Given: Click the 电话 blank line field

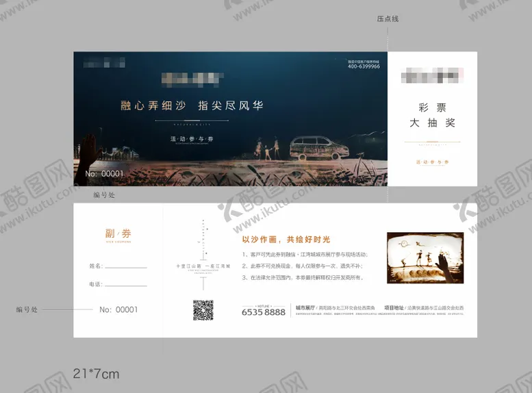Looking at the screenshot, I should point(126,284).
